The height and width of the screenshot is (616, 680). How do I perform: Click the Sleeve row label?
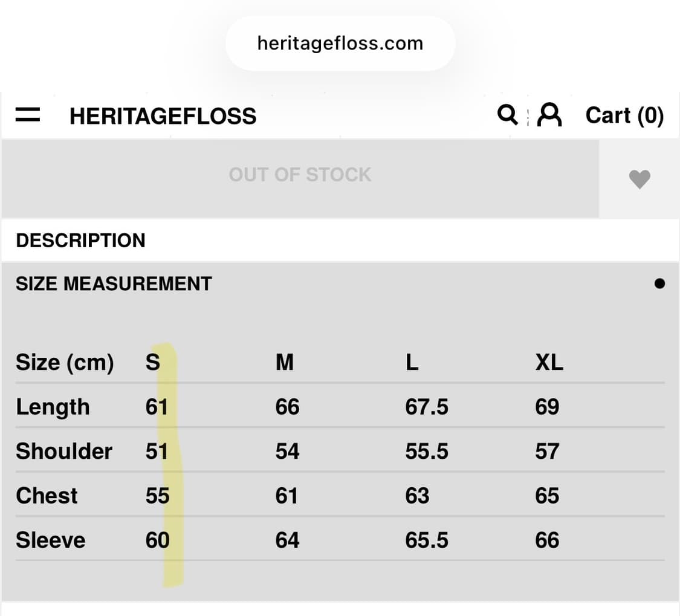pyautogui.click(x=50, y=540)
